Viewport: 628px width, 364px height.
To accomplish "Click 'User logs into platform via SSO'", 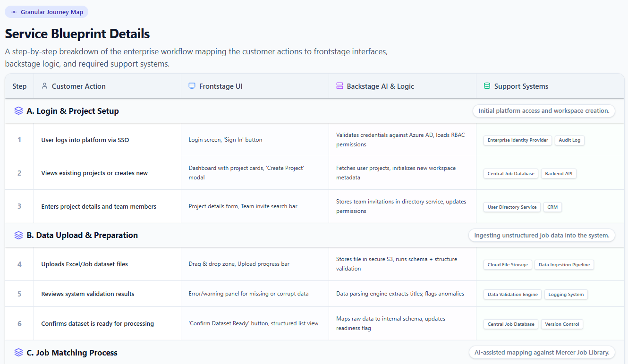I will [85, 140].
